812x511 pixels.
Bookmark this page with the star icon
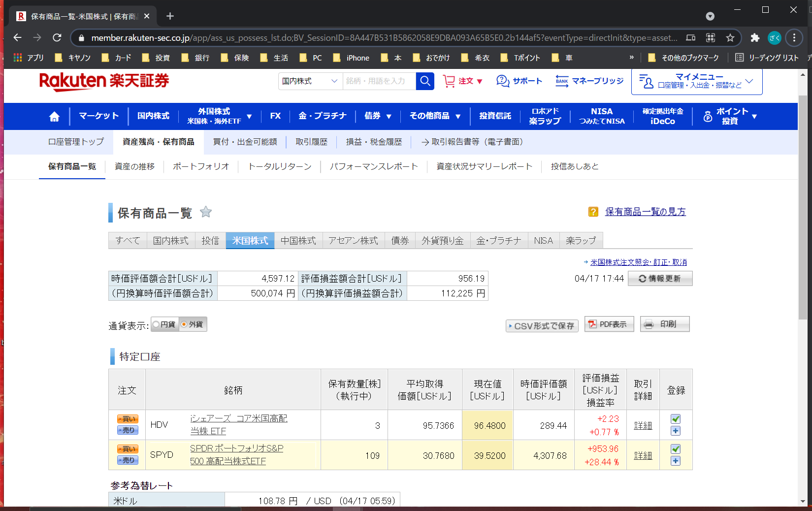click(x=730, y=37)
